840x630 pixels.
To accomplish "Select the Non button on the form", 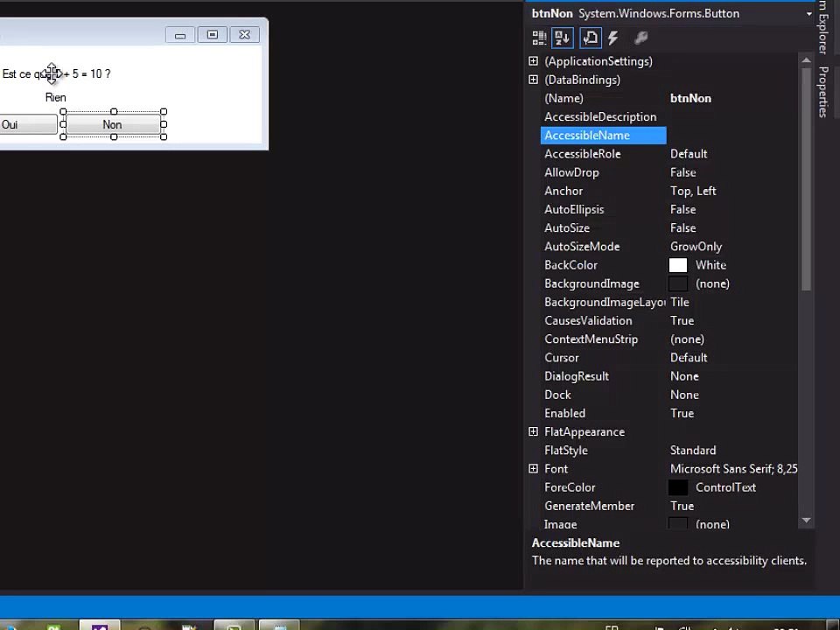I will tap(113, 124).
